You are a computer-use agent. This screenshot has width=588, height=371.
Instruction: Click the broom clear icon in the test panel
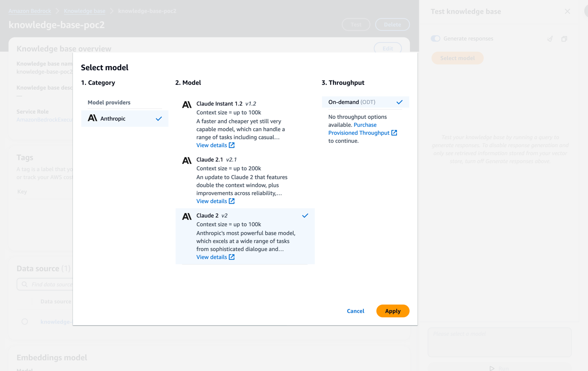[550, 39]
